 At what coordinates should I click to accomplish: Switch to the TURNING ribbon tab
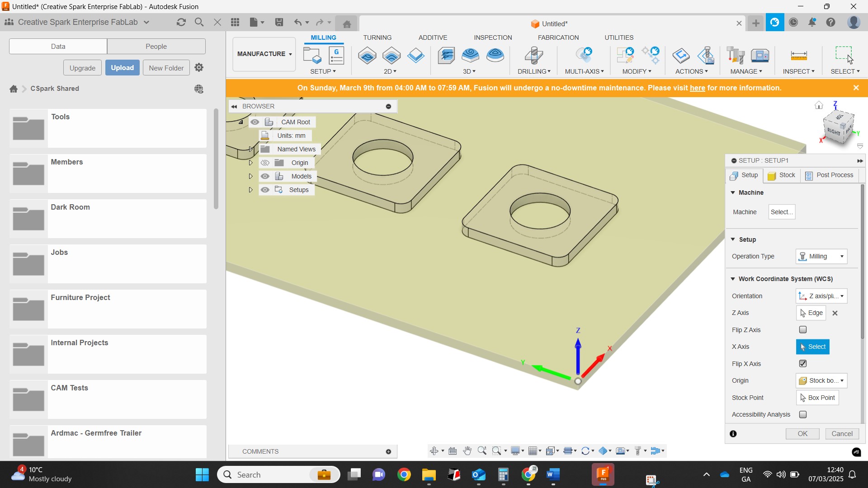coord(377,38)
